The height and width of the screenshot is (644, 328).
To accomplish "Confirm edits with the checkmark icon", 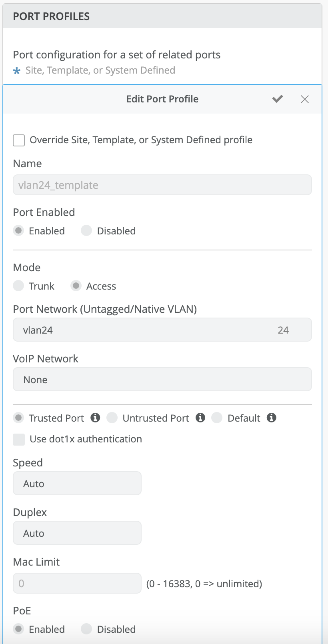I will pos(278,99).
